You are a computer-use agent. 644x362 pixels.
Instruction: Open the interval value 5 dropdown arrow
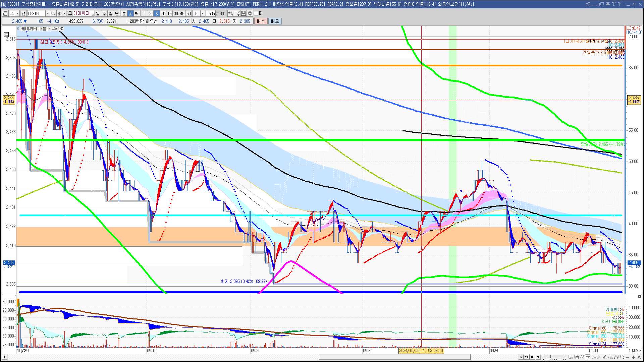click(x=203, y=13)
